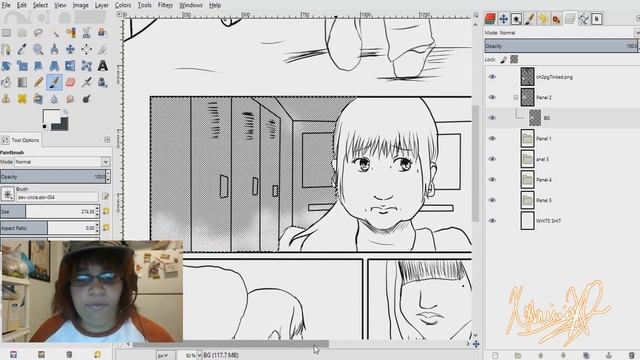Select the Select by Color tool
The height and width of the screenshot is (360, 640).
pyautogui.click(x=70, y=33)
